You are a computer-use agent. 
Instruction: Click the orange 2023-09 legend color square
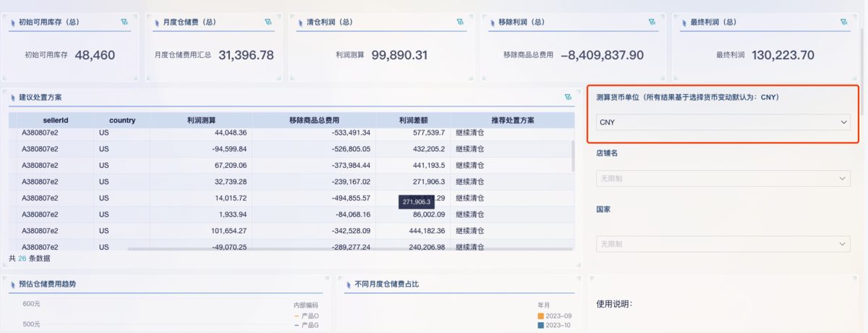pyautogui.click(x=541, y=316)
